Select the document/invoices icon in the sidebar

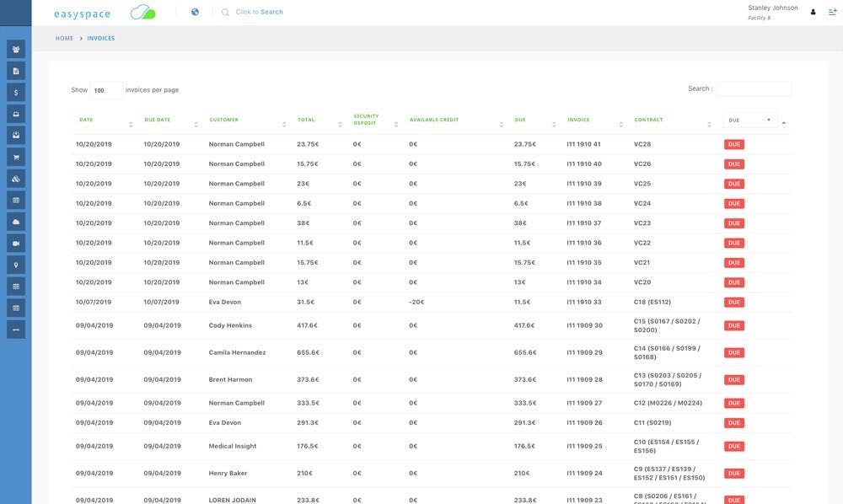point(13,70)
